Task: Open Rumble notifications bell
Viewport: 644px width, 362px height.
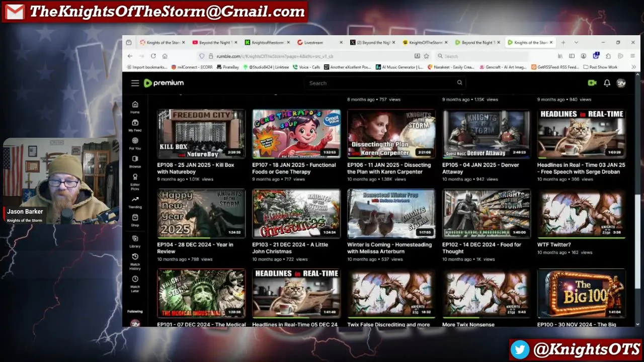Action: coord(607,83)
